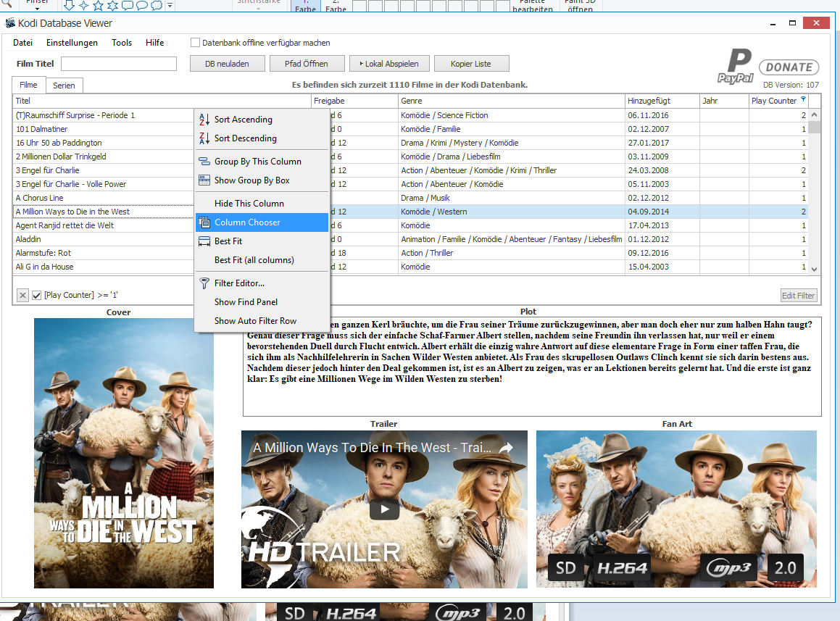Toggle 'Datenbank offline verfügbar machen' checkbox
Viewport: 840px width, 621px height.
coord(196,43)
